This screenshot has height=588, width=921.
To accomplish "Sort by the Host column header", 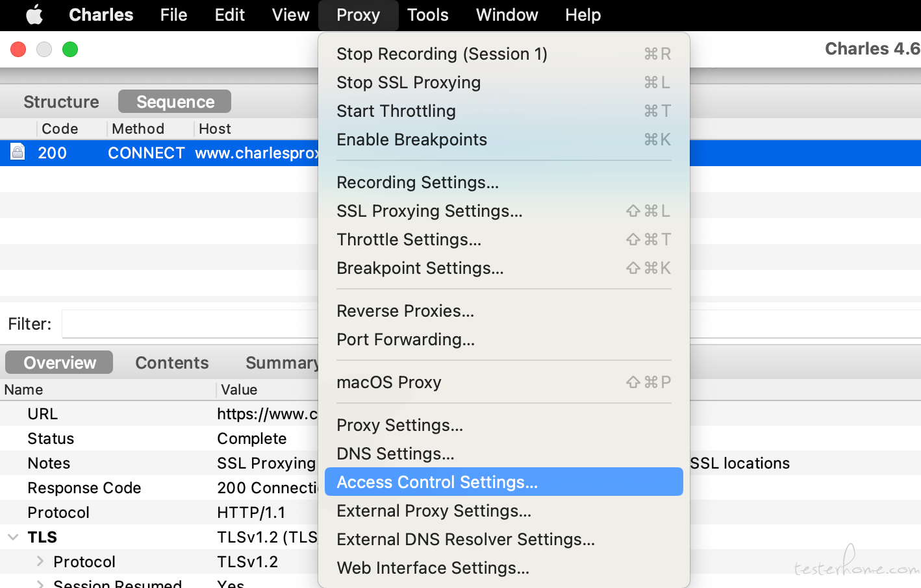I will [x=215, y=129].
